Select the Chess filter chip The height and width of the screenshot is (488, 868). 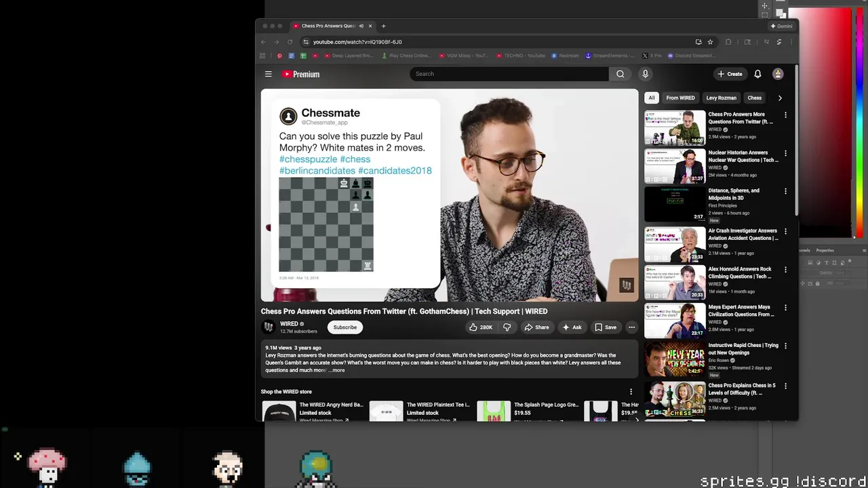click(754, 98)
